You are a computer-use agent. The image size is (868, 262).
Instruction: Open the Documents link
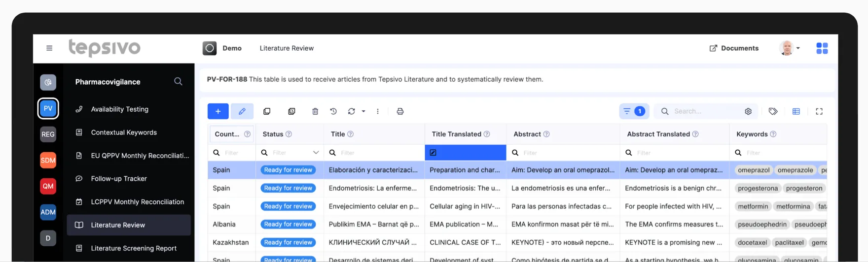[x=734, y=48]
